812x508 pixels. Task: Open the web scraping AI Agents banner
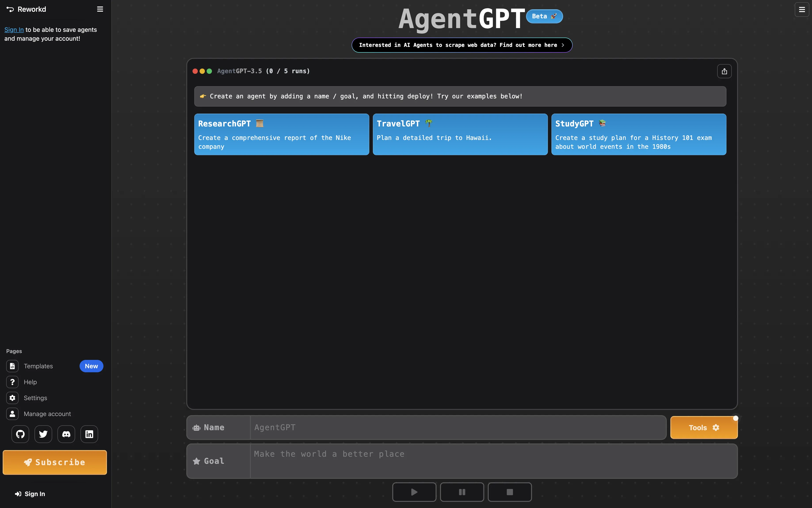[462, 45]
